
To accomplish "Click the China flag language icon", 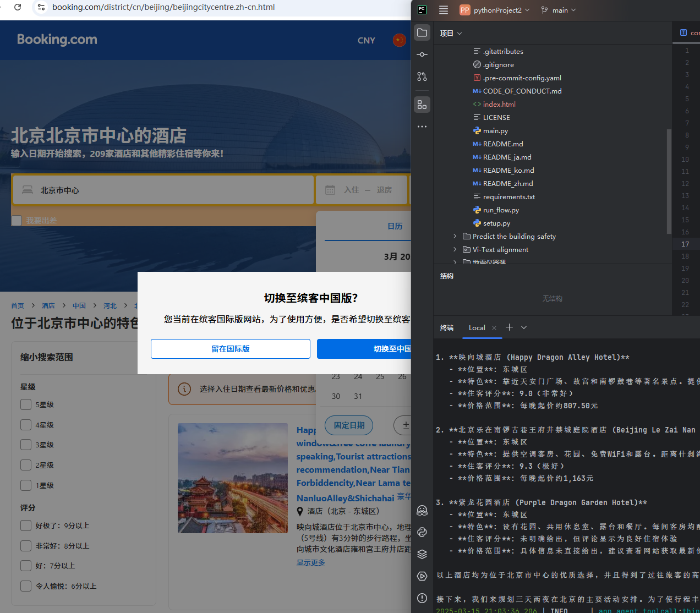I will 400,40.
